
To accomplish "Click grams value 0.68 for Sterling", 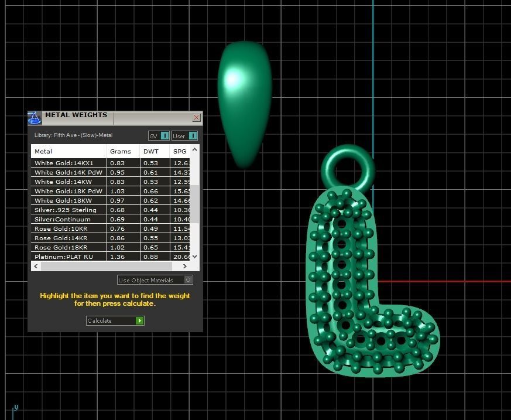I will pos(117,210).
